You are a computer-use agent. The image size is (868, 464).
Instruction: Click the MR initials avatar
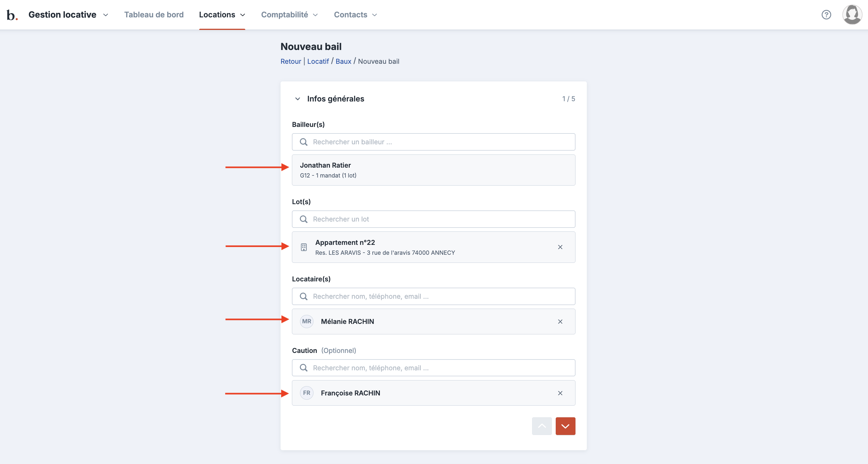click(x=306, y=322)
